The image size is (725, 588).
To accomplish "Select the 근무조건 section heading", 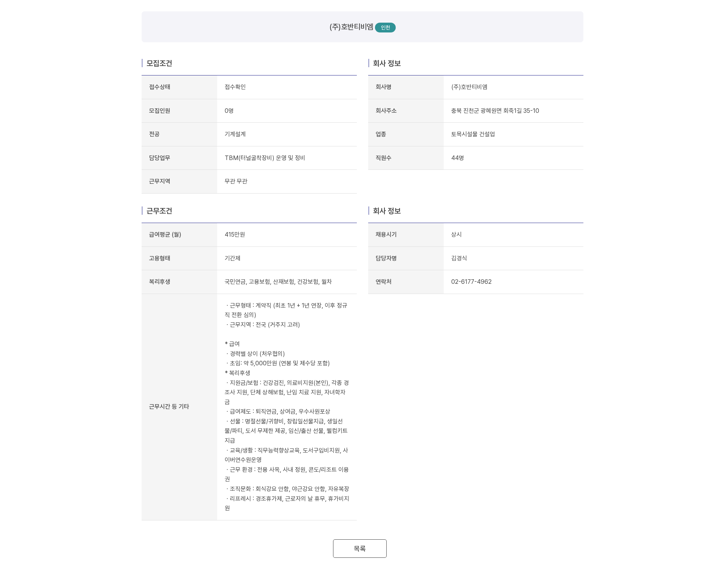I will pos(159,211).
